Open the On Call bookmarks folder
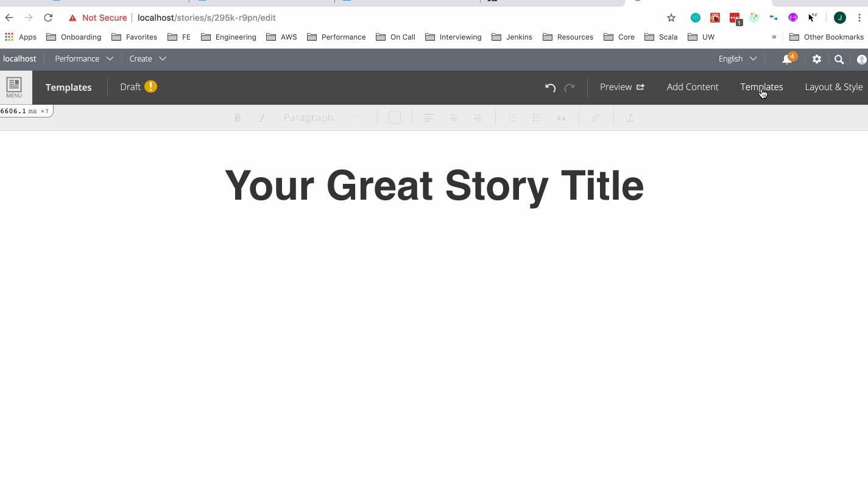The width and height of the screenshot is (868, 498). 396,37
